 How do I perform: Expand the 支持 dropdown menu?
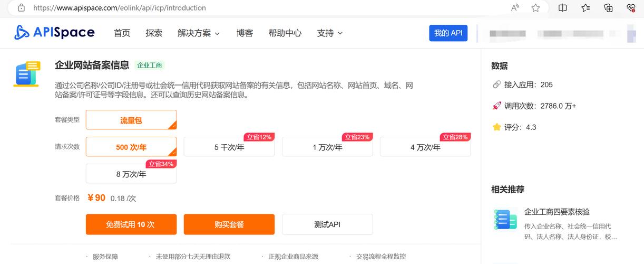(x=329, y=33)
